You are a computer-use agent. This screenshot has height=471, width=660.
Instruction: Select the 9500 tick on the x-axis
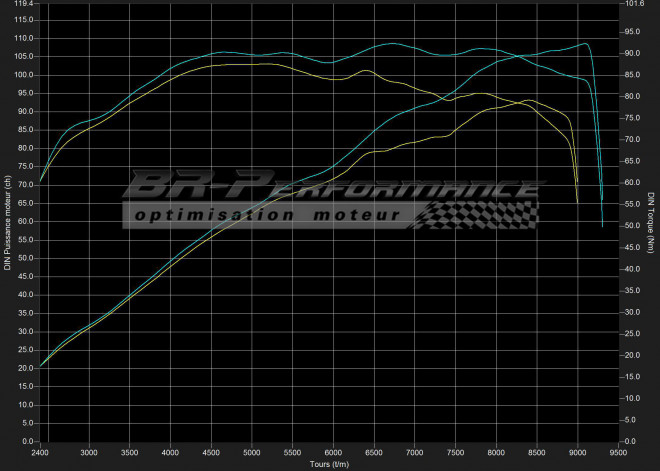pyautogui.click(x=618, y=451)
